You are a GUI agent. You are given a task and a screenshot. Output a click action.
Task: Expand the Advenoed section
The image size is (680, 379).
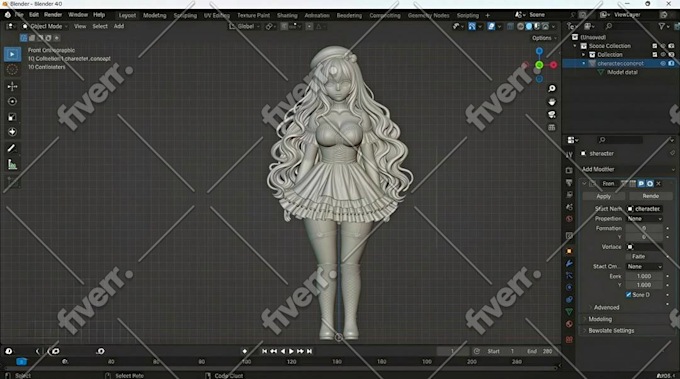[x=606, y=307]
